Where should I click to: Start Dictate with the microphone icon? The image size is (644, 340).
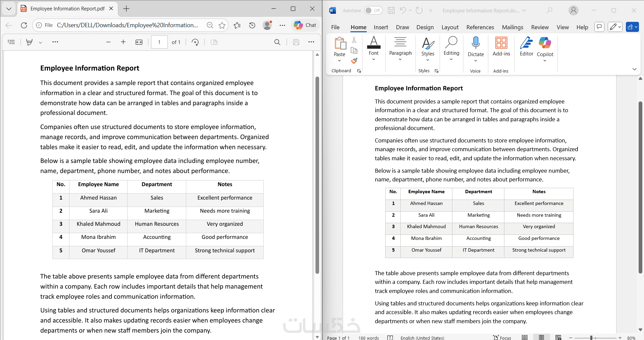476,43
